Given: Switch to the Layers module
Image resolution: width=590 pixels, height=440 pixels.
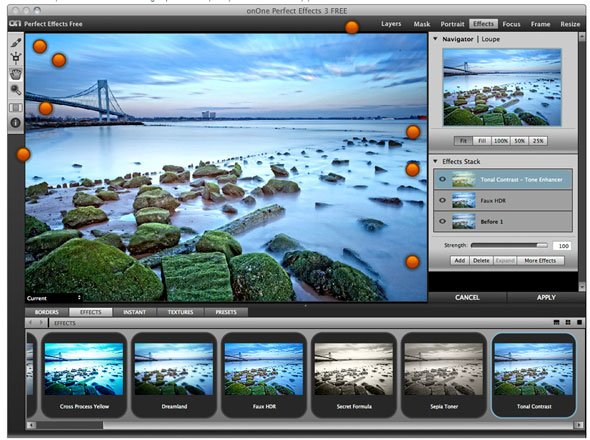Looking at the screenshot, I should 391,24.
